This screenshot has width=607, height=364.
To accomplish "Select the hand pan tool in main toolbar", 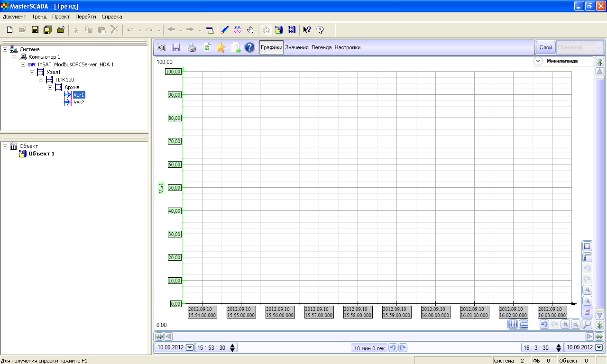I will click(250, 30).
